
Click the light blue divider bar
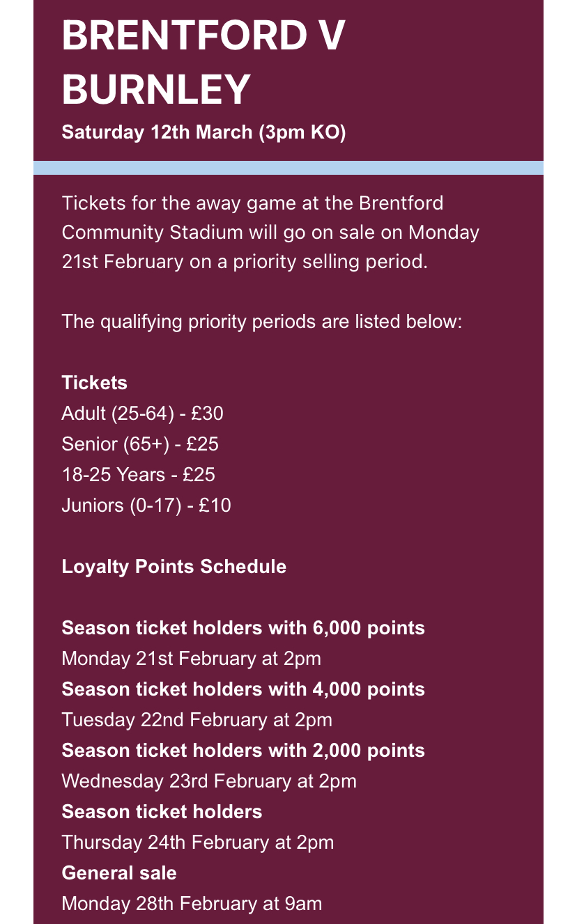(x=288, y=168)
